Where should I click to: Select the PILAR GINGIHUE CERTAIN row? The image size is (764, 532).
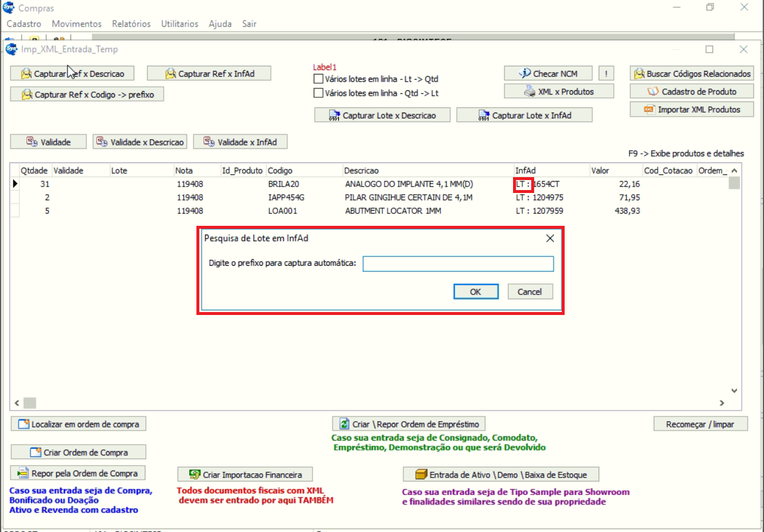click(409, 198)
